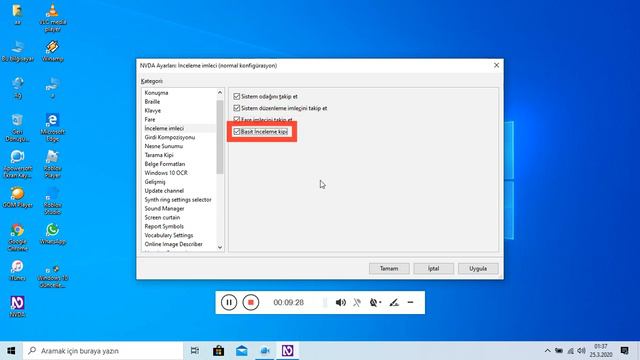Stop the recording with the red square button
640x360 pixels.
251,302
